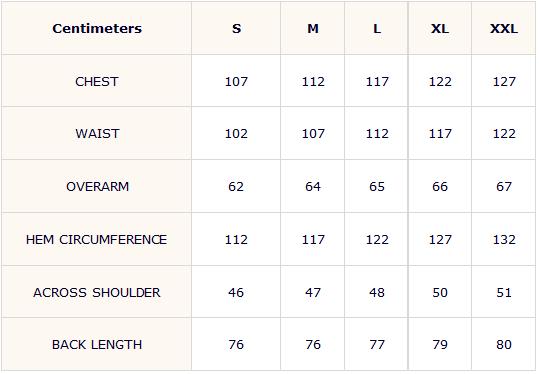Select the Centimeters header cell

pyautogui.click(x=97, y=28)
